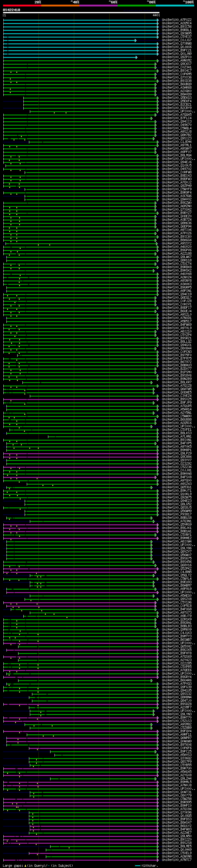Click the white AV422410 query bar
The height and width of the screenshot is (868, 197).
point(81,12)
